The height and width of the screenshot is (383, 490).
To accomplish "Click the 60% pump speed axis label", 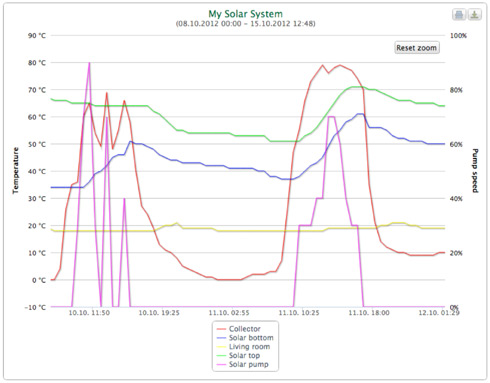I will point(456,144).
